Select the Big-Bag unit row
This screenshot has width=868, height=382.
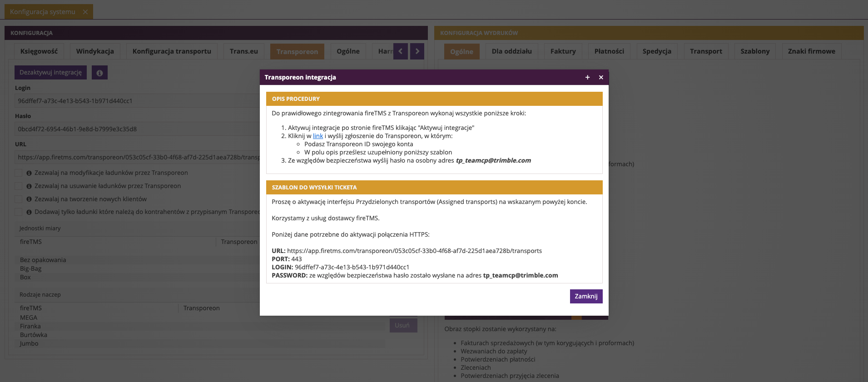tap(137, 268)
